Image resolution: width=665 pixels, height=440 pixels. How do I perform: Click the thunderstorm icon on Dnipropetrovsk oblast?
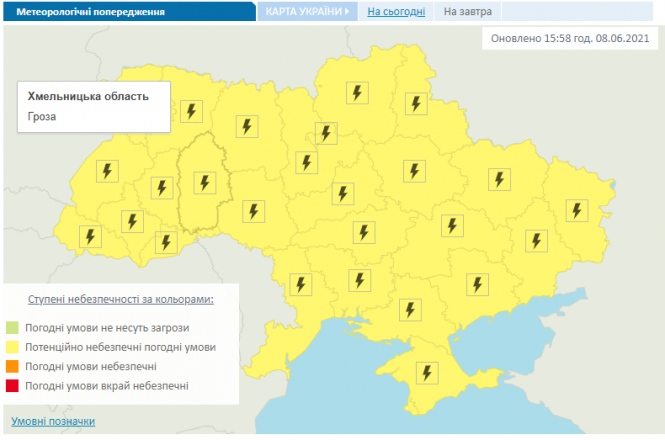pyautogui.click(x=452, y=225)
